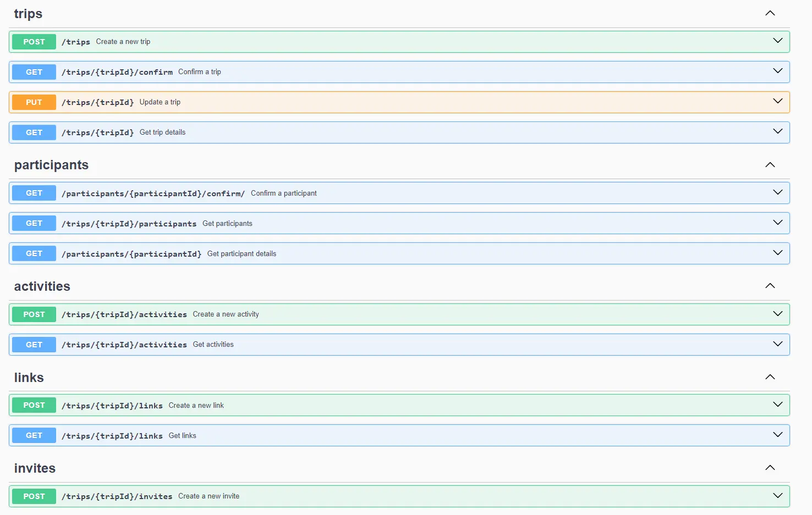The image size is (812, 515).
Task: Collapse the participants section chevron
Action: [770, 165]
